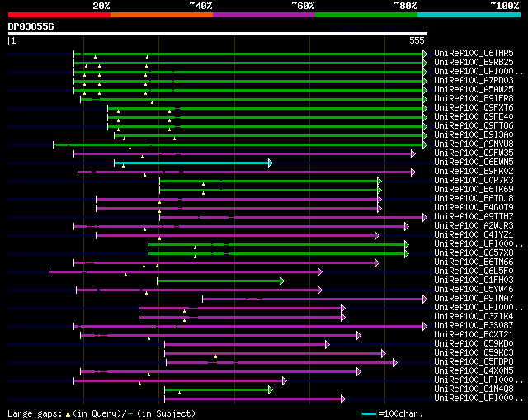This screenshot has width=528, height=420.
Task: Select the UniRef100_A9TNA7 label
Action: point(474,299)
